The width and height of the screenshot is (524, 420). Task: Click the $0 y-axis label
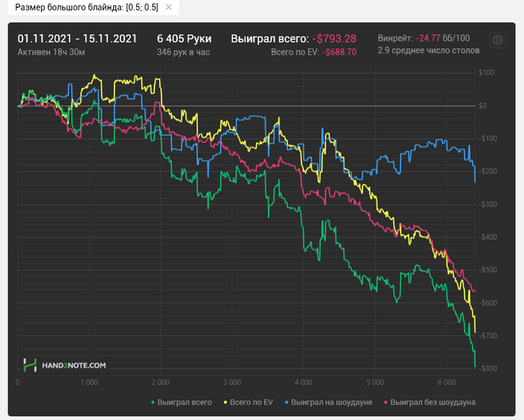click(x=483, y=106)
